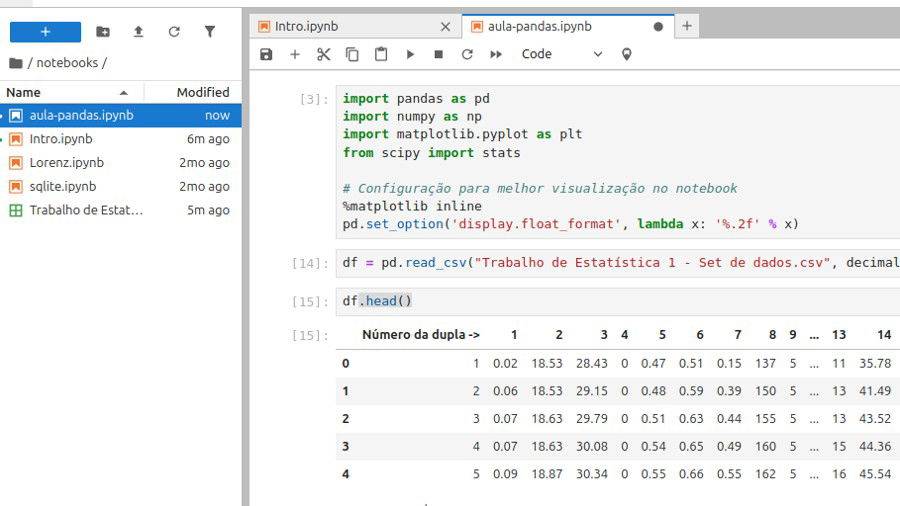Image resolution: width=900 pixels, height=506 pixels.
Task: Click the '6m ago' modified time
Action: (208, 139)
